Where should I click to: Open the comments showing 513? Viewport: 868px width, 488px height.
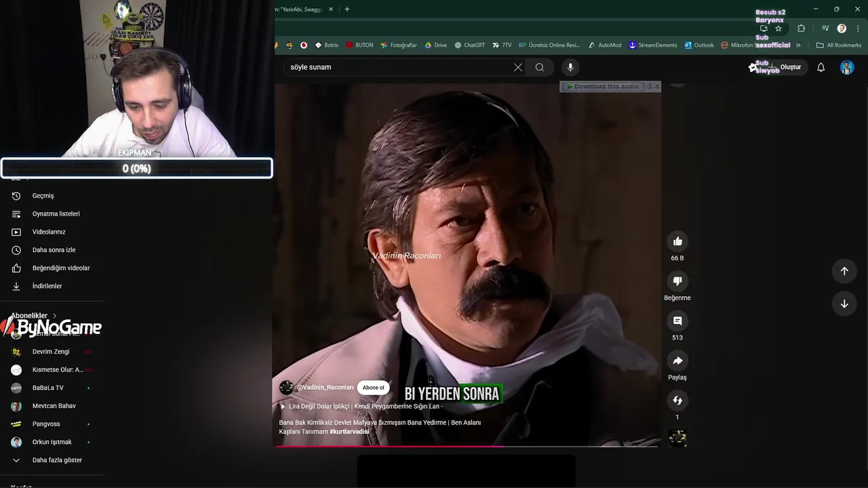pos(677,321)
